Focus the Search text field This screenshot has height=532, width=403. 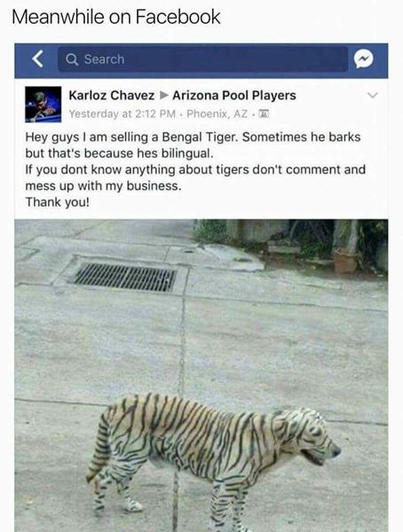(203, 59)
